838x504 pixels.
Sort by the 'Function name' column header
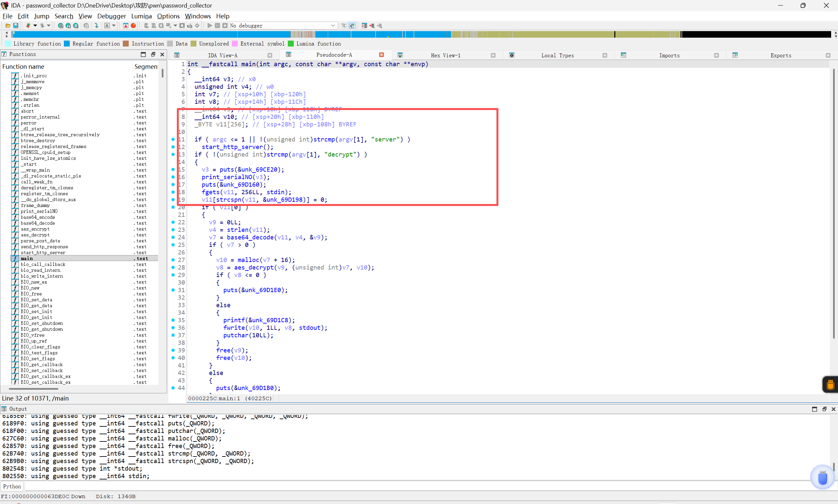click(x=66, y=66)
